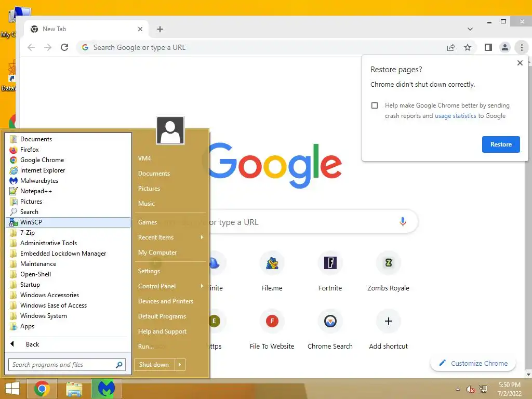Image resolution: width=532 pixels, height=399 pixels.
Task: Open Chrome side panel
Action: tap(488, 47)
